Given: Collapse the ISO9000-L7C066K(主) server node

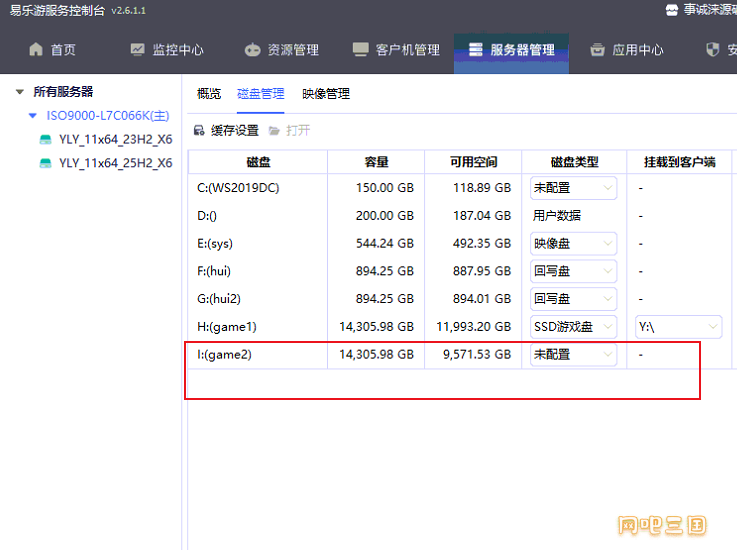Looking at the screenshot, I should point(32,115).
